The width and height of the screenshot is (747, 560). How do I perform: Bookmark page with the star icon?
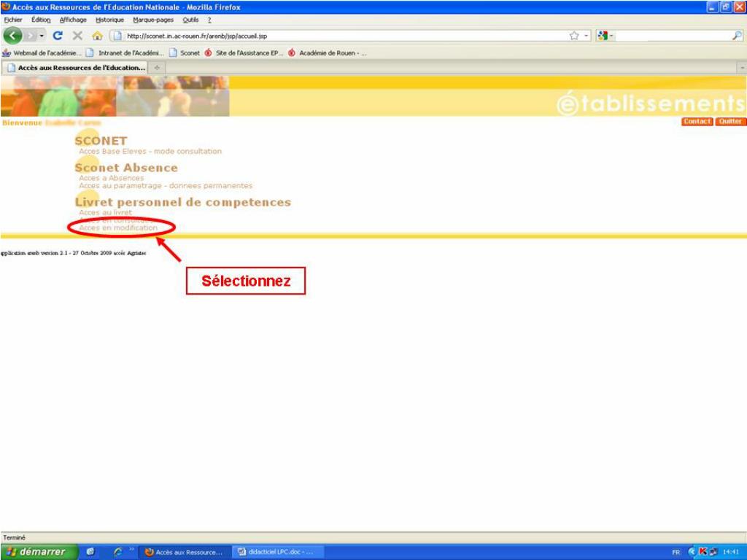pos(574,36)
